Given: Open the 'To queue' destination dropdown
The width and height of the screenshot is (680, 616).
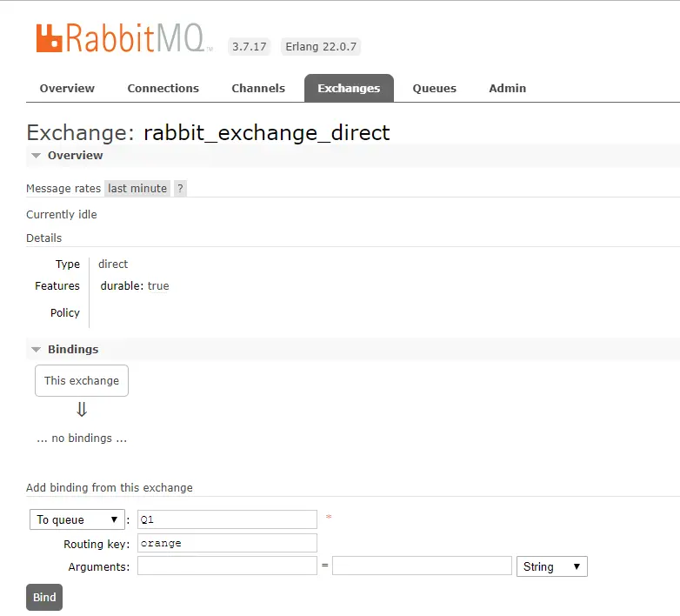Looking at the screenshot, I should (77, 519).
